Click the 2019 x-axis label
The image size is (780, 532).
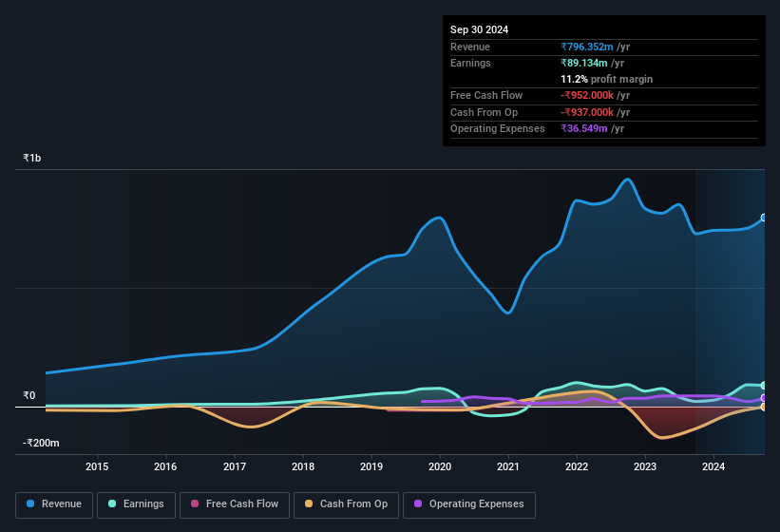[x=371, y=466]
